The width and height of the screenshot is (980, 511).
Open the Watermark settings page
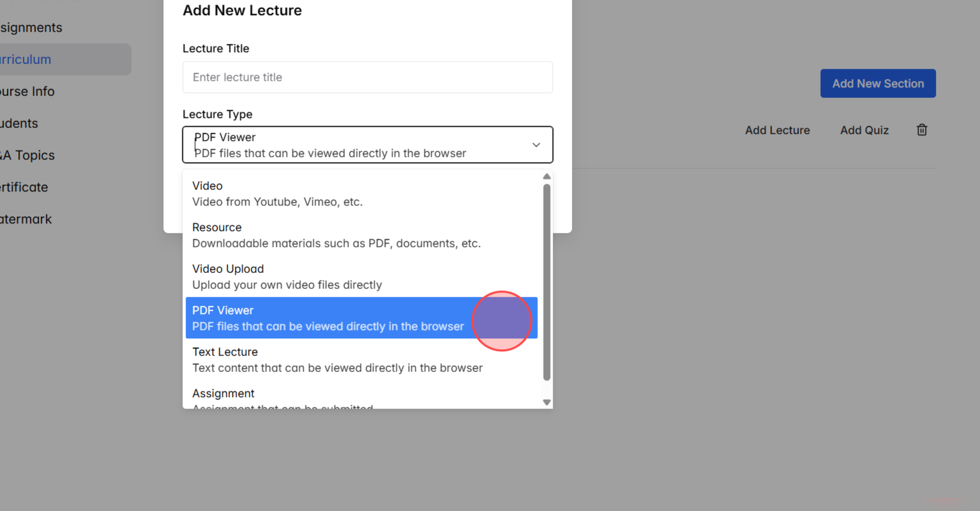point(26,219)
